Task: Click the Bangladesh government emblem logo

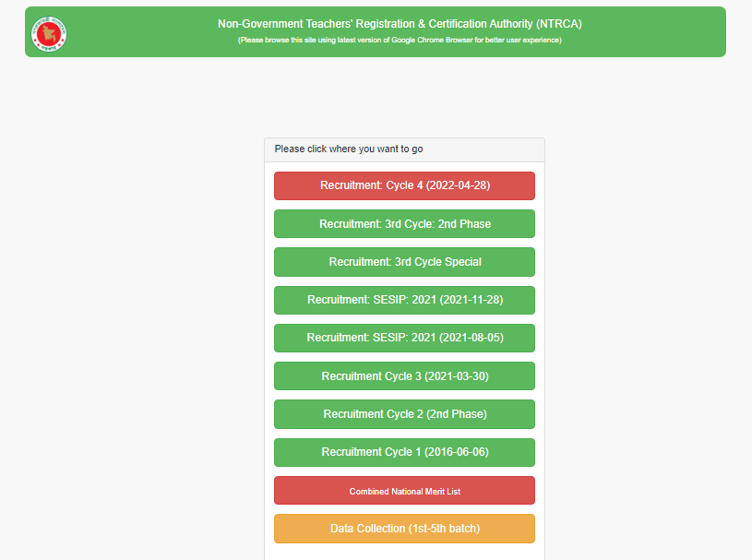Action: coord(49,34)
